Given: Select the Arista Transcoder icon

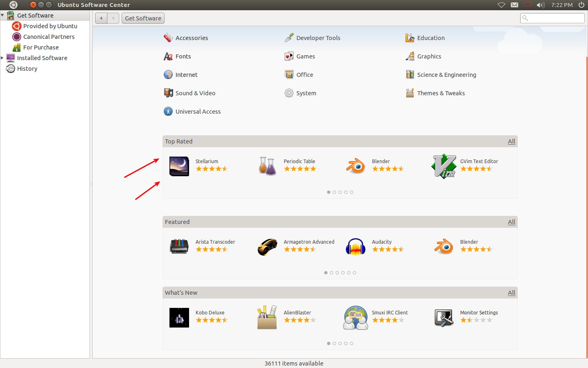Looking at the screenshot, I should click(x=179, y=247).
